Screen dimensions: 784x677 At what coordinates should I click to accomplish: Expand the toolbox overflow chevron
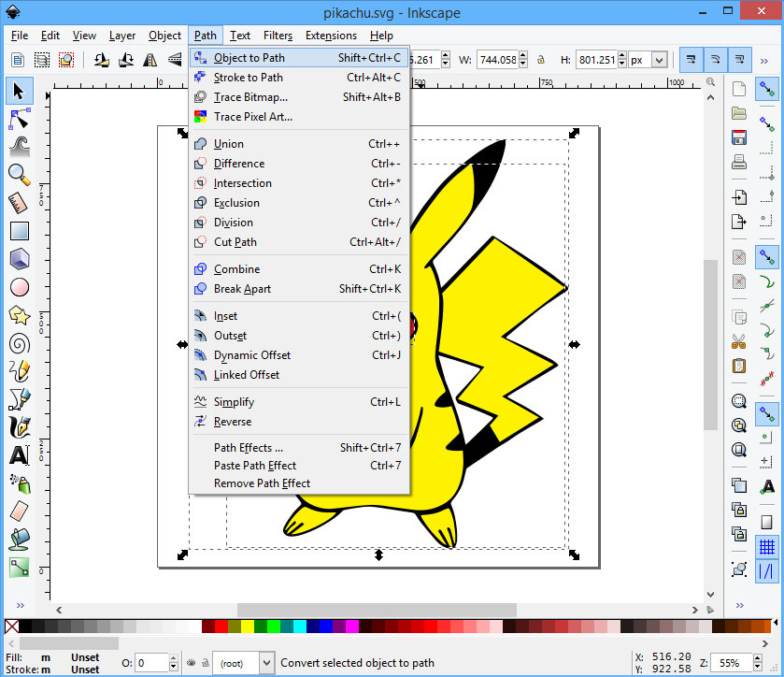click(20, 605)
